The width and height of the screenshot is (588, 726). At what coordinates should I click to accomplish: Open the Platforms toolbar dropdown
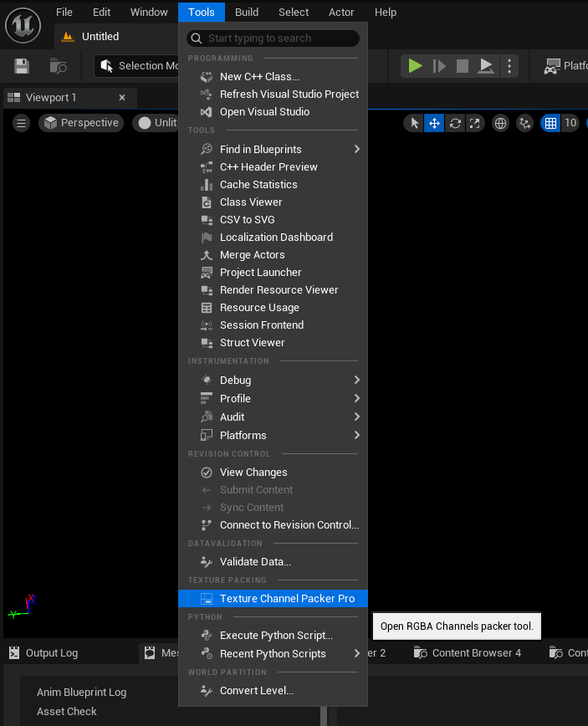pos(565,66)
